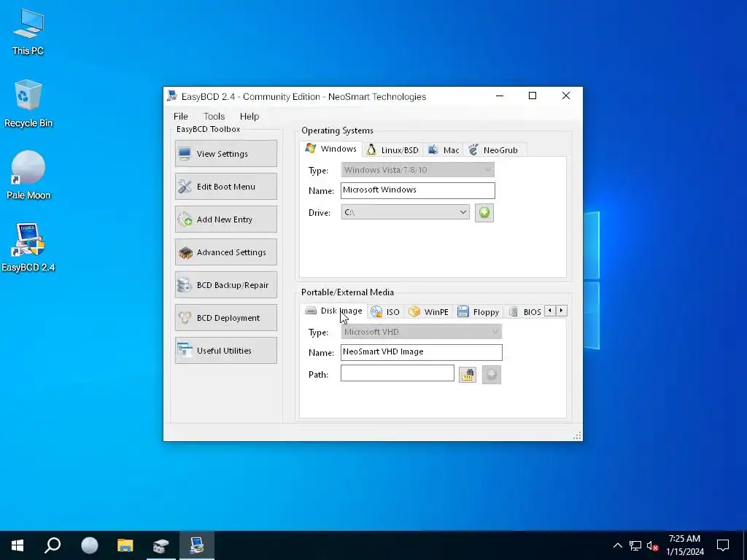Viewport: 747px width, 560px height.
Task: Click the network tray icon
Action: tap(635, 545)
